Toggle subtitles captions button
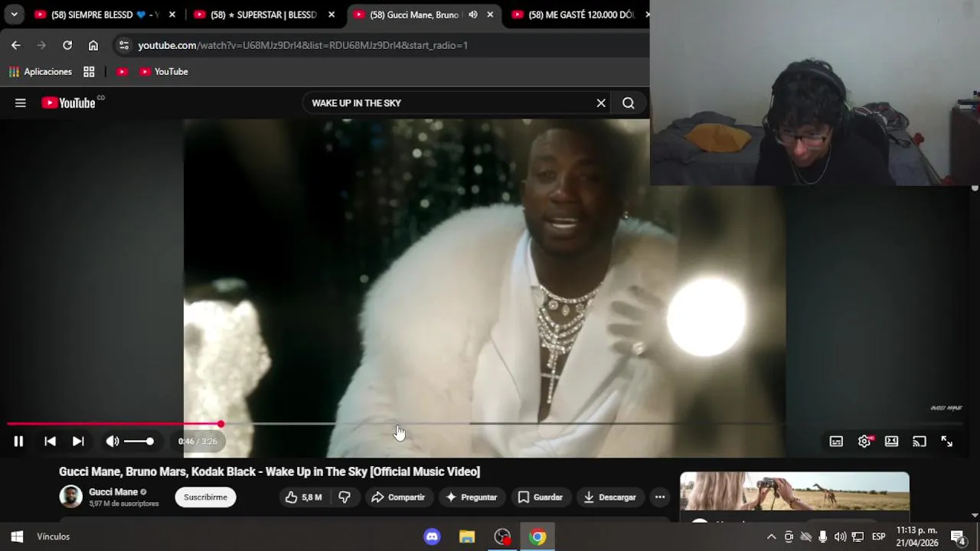 coord(836,442)
